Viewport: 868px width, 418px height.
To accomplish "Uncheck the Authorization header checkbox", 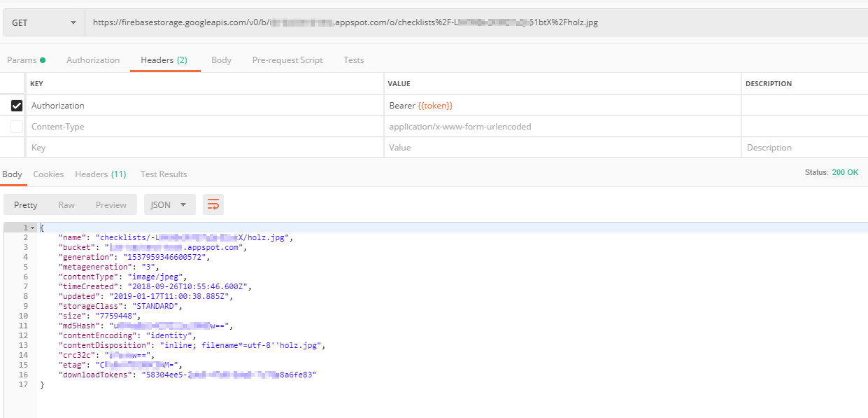I will pyautogui.click(x=17, y=106).
